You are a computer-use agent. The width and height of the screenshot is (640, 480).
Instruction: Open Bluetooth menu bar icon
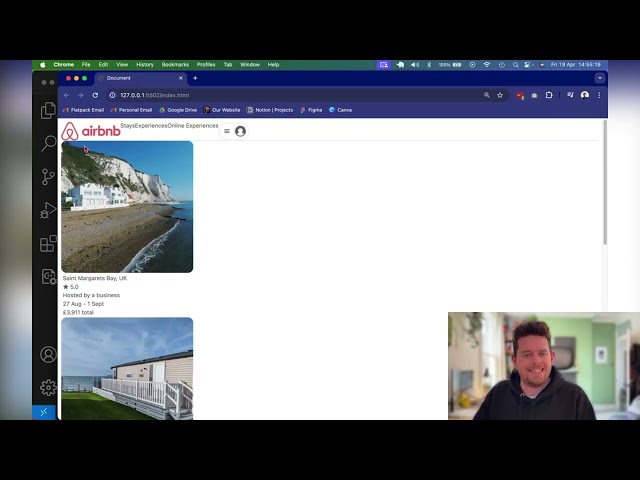coord(429,64)
